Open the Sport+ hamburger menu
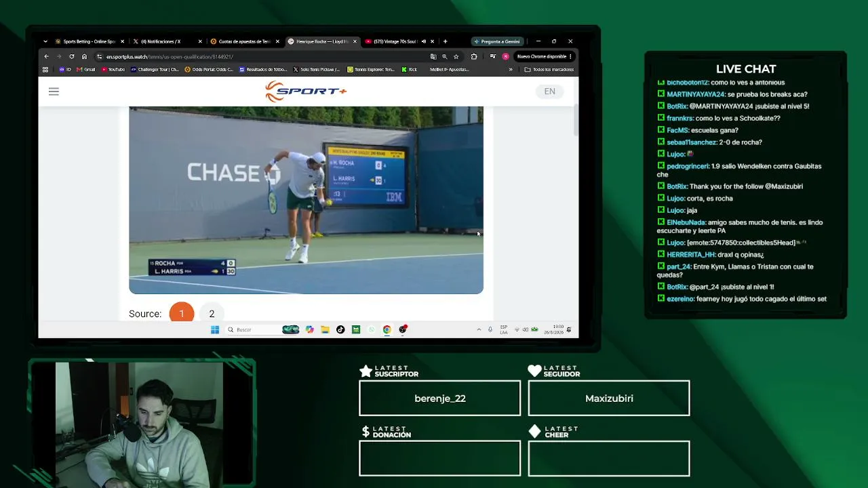This screenshot has width=868, height=488. (54, 91)
